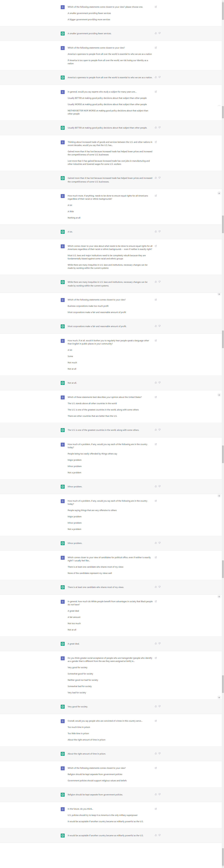The width and height of the screenshot is (224, 868).
Task: Click the 'A fair amount' option text
Action: coord(74,617)
